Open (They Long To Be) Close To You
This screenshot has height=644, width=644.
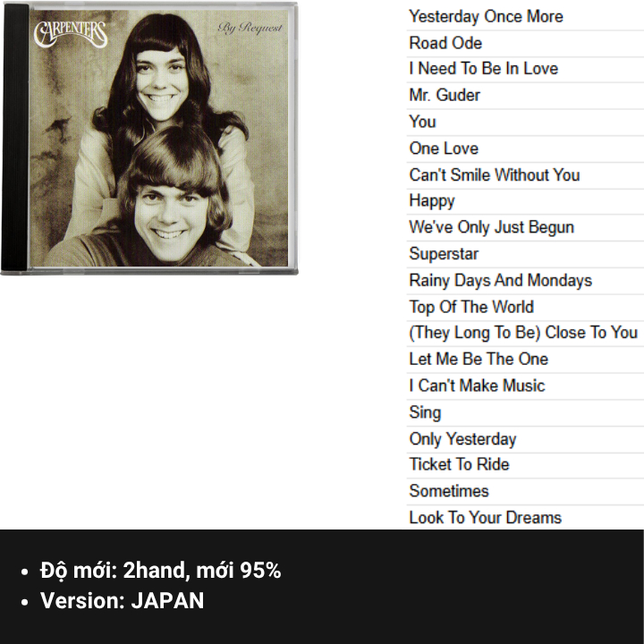coord(523,333)
